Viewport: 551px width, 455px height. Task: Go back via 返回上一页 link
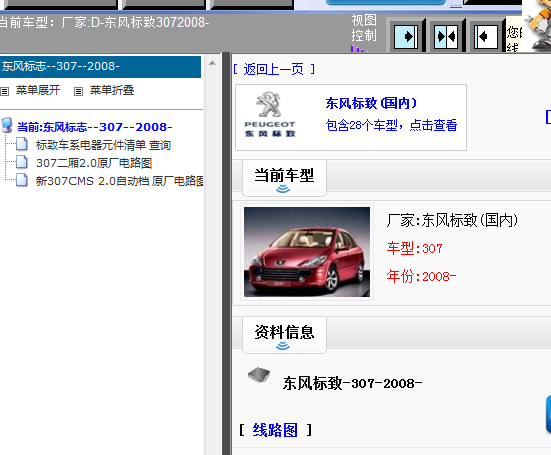point(273,69)
